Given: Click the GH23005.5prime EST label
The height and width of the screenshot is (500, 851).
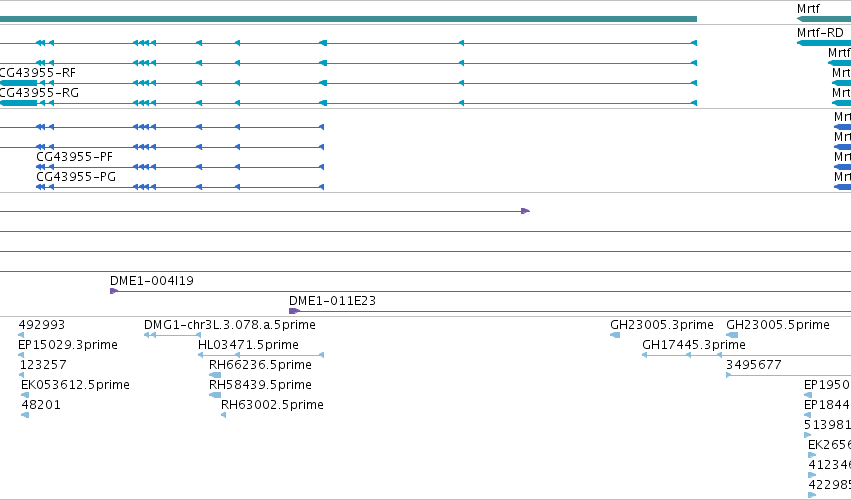Looking at the screenshot, I should click(778, 325).
